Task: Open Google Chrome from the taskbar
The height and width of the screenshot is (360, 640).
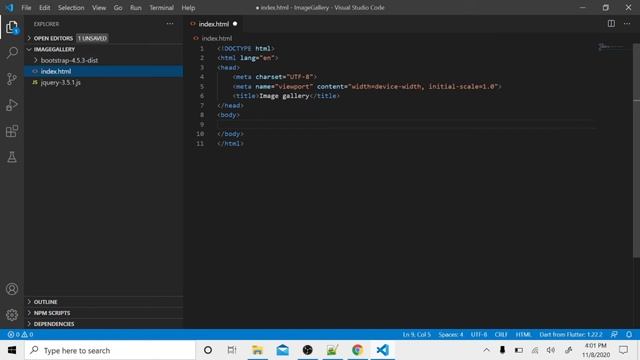Action: point(358,350)
